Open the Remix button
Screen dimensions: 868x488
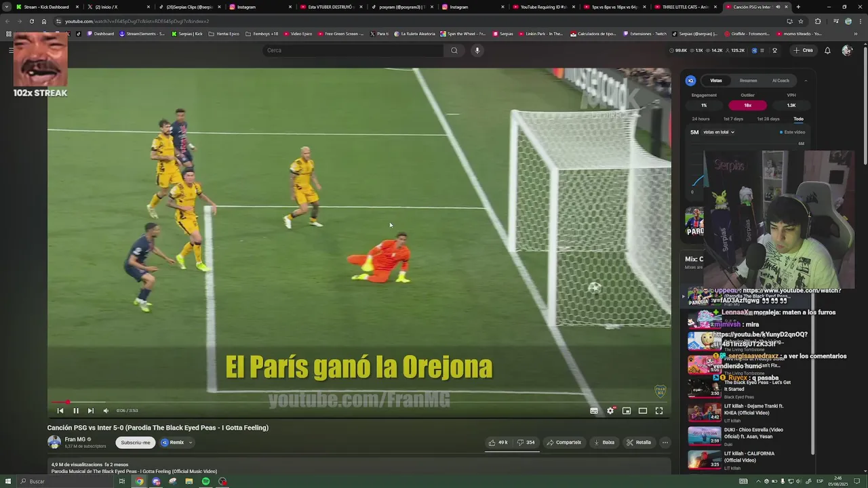pos(173,443)
